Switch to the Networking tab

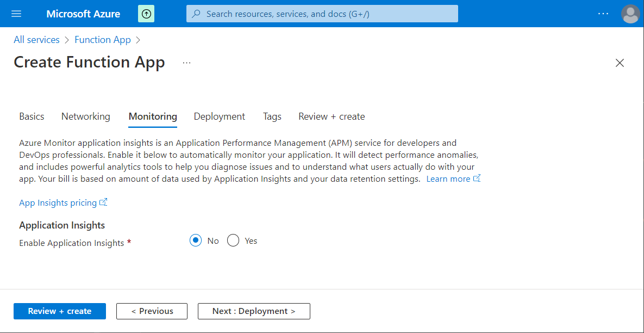86,117
